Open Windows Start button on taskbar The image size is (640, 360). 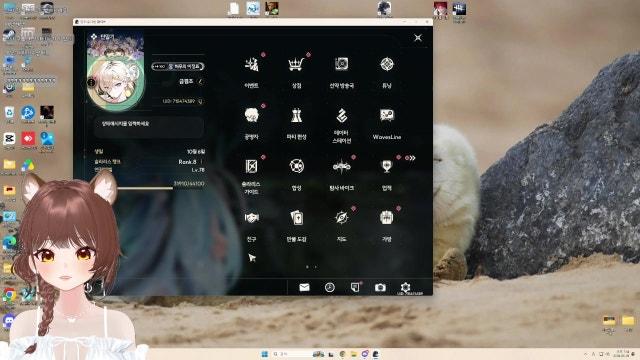[x=264, y=354]
